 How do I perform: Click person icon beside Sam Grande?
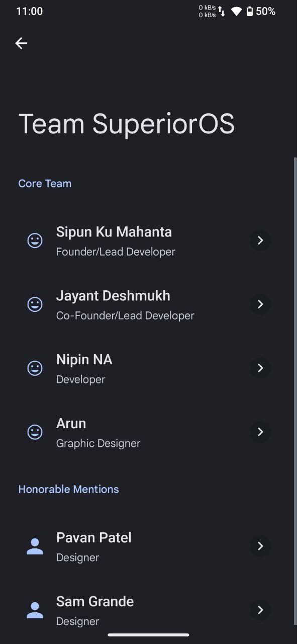[35, 610]
